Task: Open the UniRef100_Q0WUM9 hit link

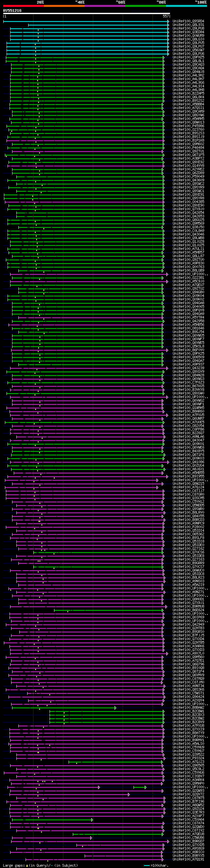Action: tap(188, 36)
